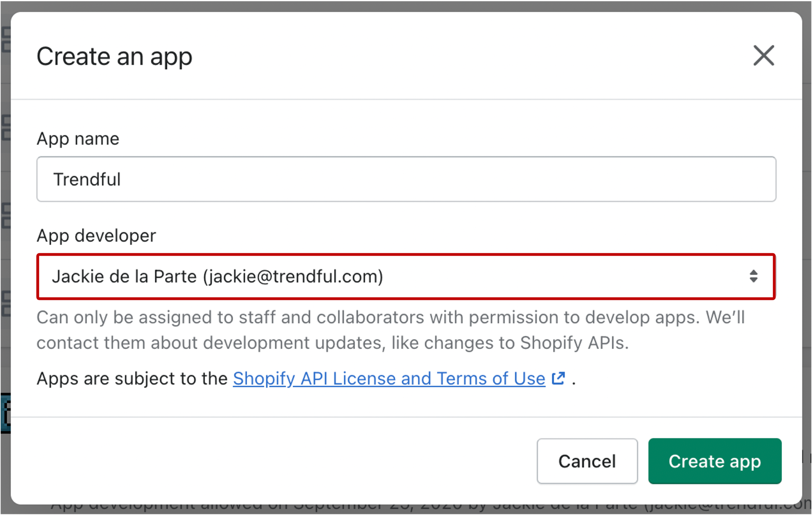Image resolution: width=812 pixels, height=515 pixels.
Task: Click the Trendful text in the name field
Action: pyautogui.click(x=87, y=179)
